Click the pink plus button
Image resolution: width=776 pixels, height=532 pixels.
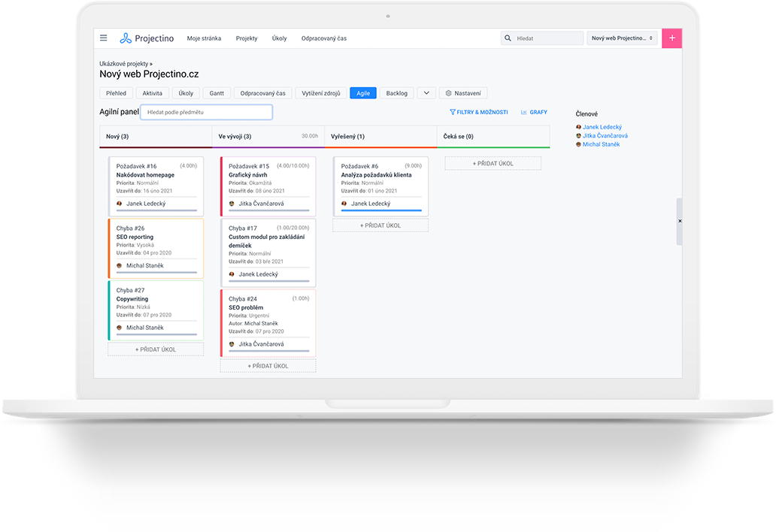coord(672,38)
